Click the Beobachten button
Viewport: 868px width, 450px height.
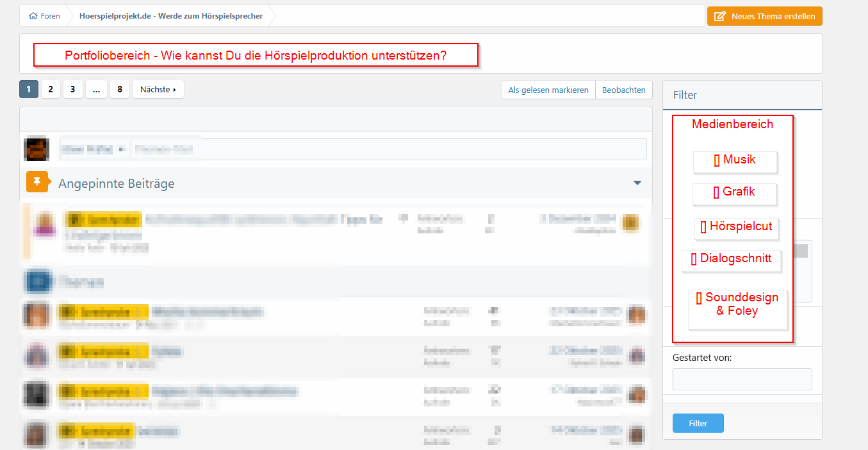tap(623, 90)
